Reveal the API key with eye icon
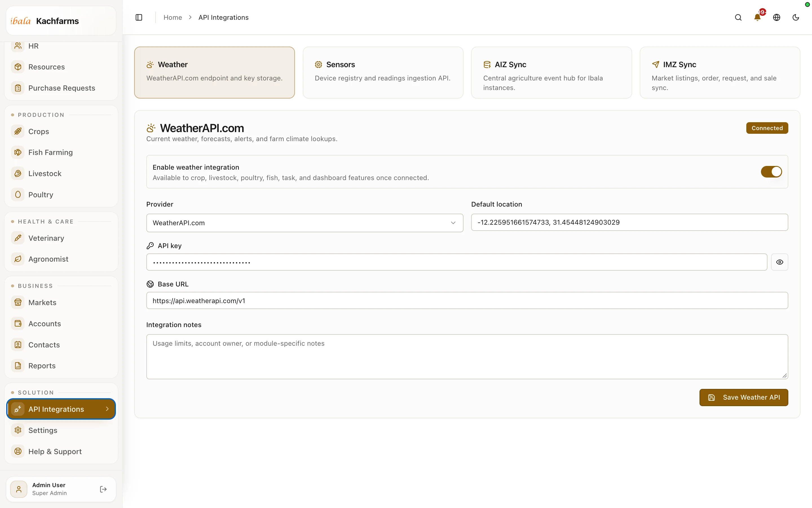 (x=780, y=262)
